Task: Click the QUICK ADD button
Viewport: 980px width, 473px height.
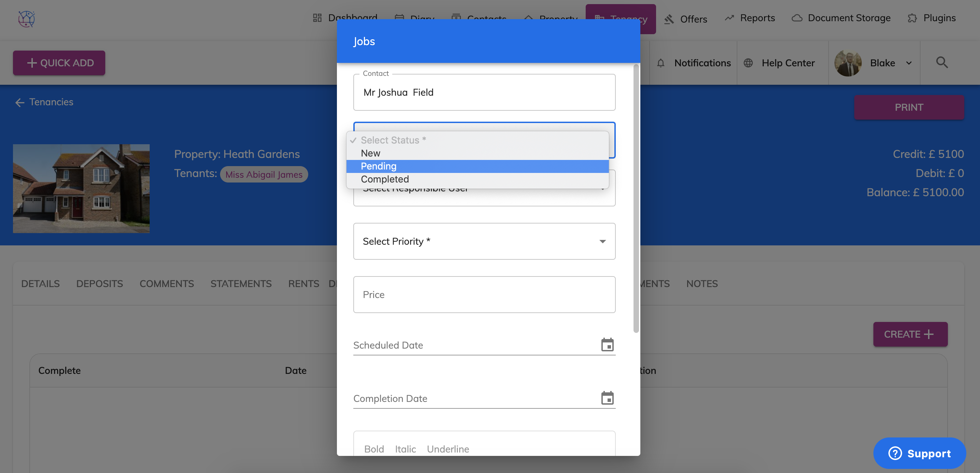Action: tap(59, 63)
